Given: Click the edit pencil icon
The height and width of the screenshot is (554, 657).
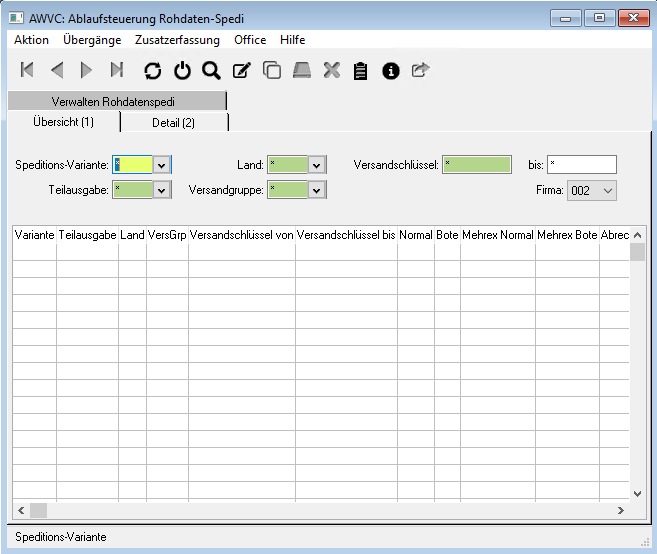Looking at the screenshot, I should point(241,70).
